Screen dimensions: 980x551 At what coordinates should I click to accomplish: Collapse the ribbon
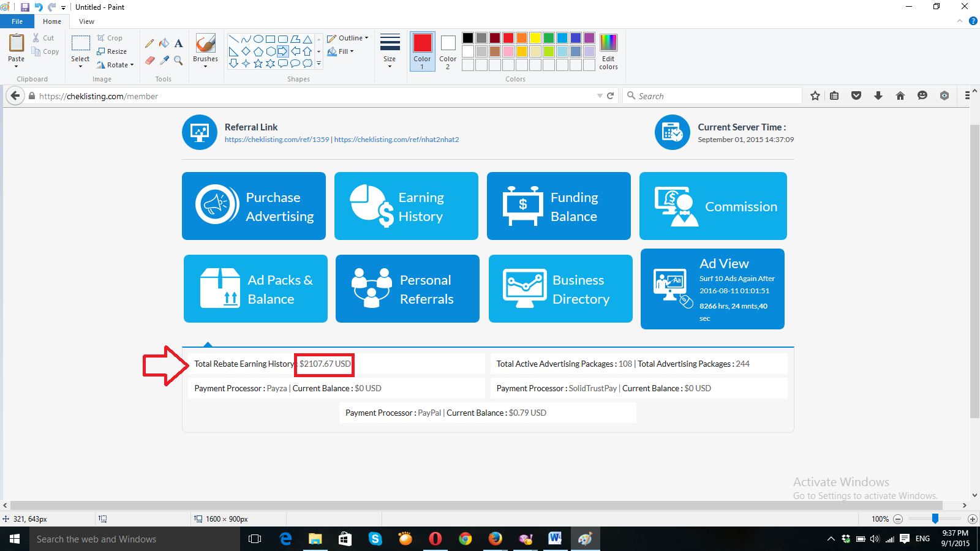click(x=960, y=21)
